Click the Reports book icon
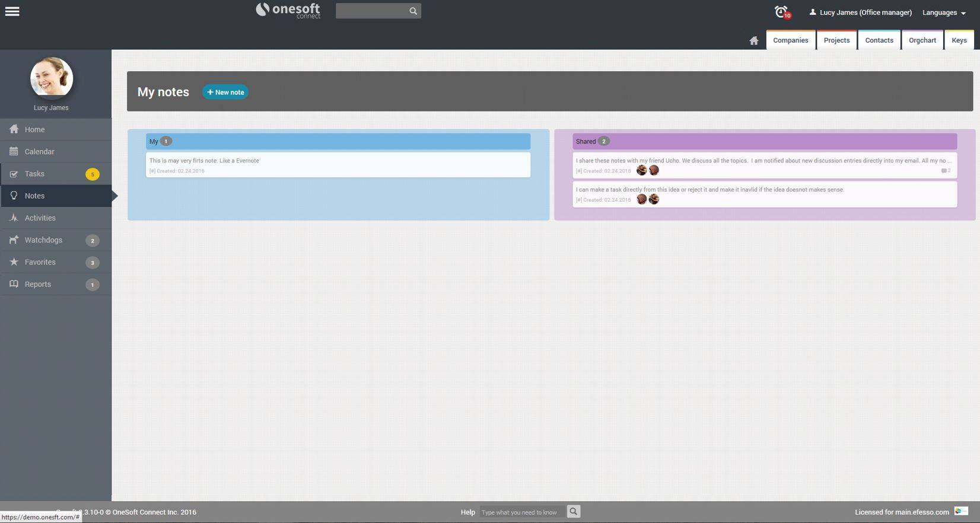The width and height of the screenshot is (980, 523). pos(14,284)
